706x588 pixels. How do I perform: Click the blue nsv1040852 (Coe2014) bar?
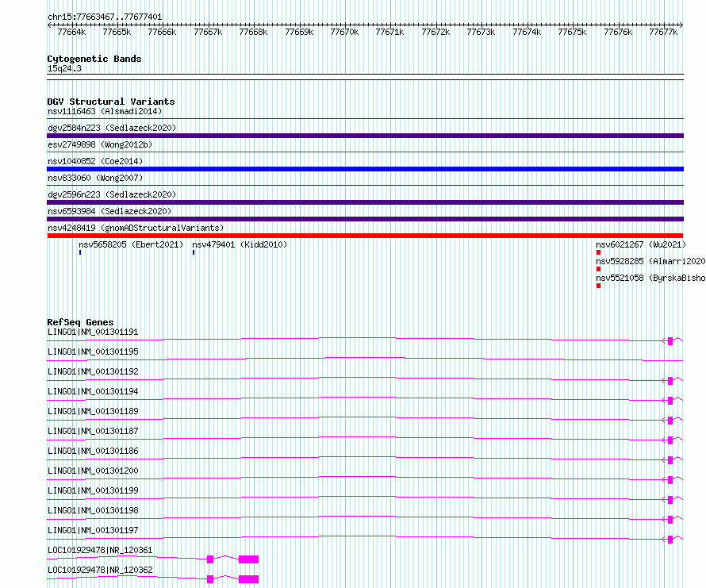365,169
